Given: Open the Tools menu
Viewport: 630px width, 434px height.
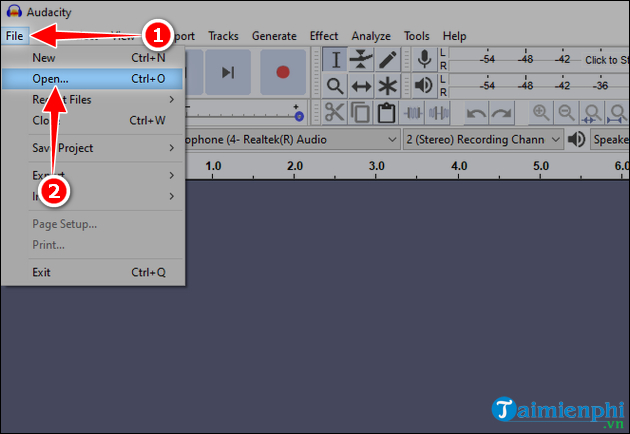Looking at the screenshot, I should [417, 36].
